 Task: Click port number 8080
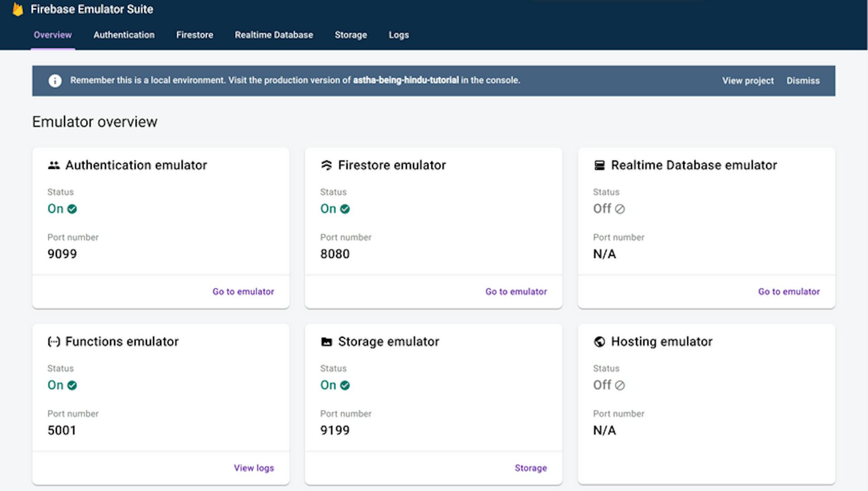click(335, 254)
